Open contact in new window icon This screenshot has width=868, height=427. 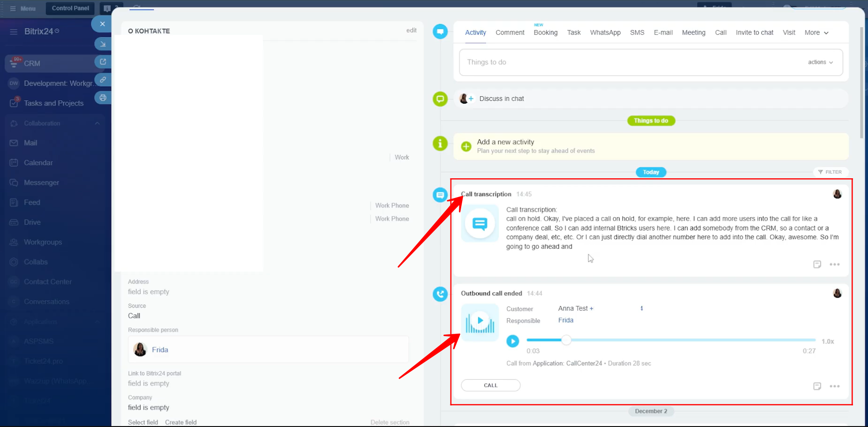(103, 62)
